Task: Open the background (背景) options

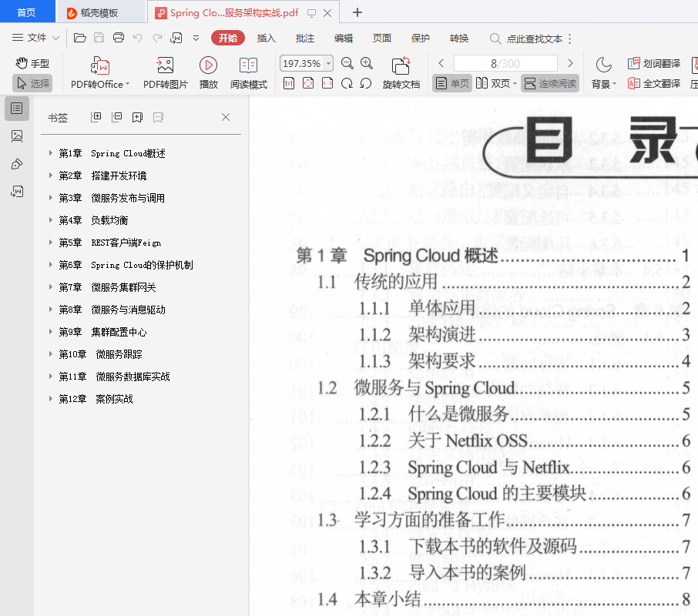Action: [x=604, y=72]
